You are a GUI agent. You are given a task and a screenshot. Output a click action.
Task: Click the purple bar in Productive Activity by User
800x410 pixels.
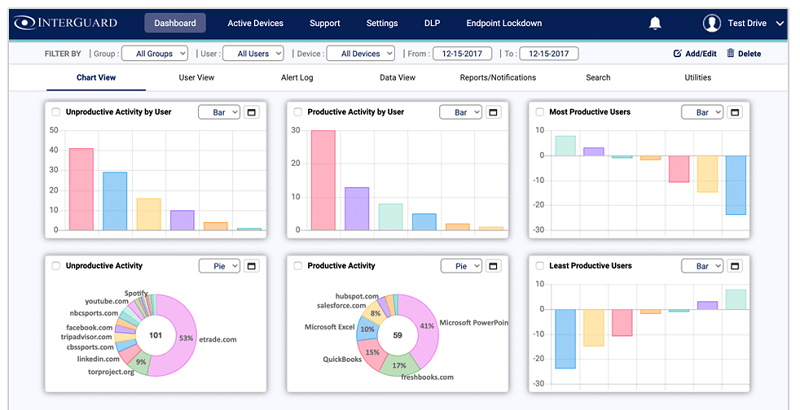(x=357, y=209)
